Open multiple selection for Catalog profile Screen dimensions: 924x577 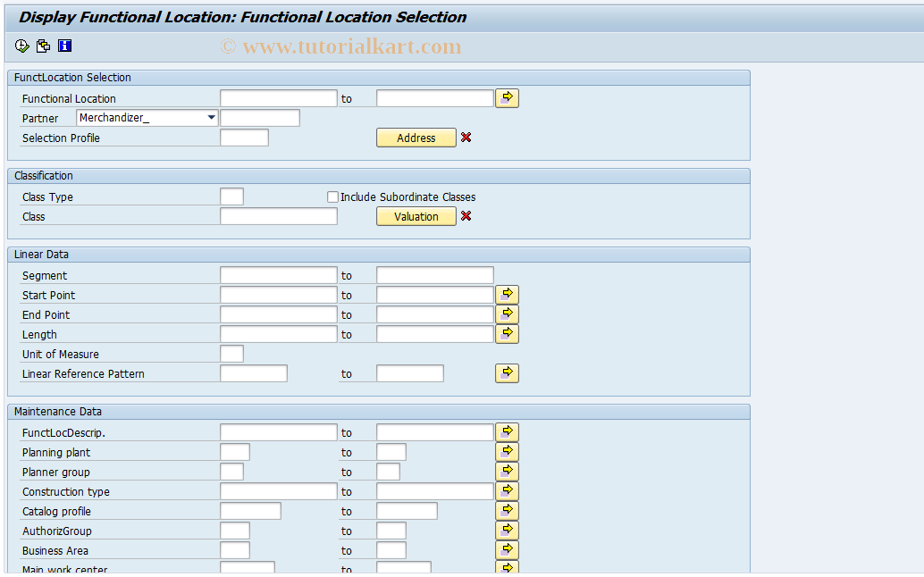coord(507,510)
